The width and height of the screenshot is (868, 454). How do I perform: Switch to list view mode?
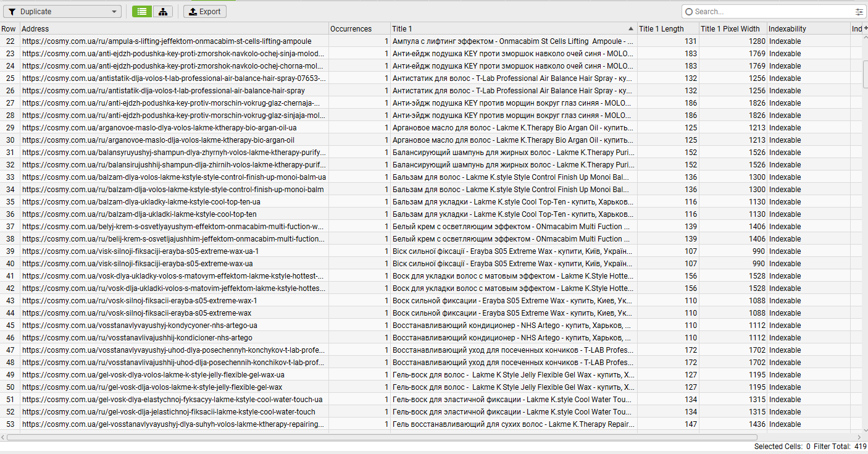point(143,12)
